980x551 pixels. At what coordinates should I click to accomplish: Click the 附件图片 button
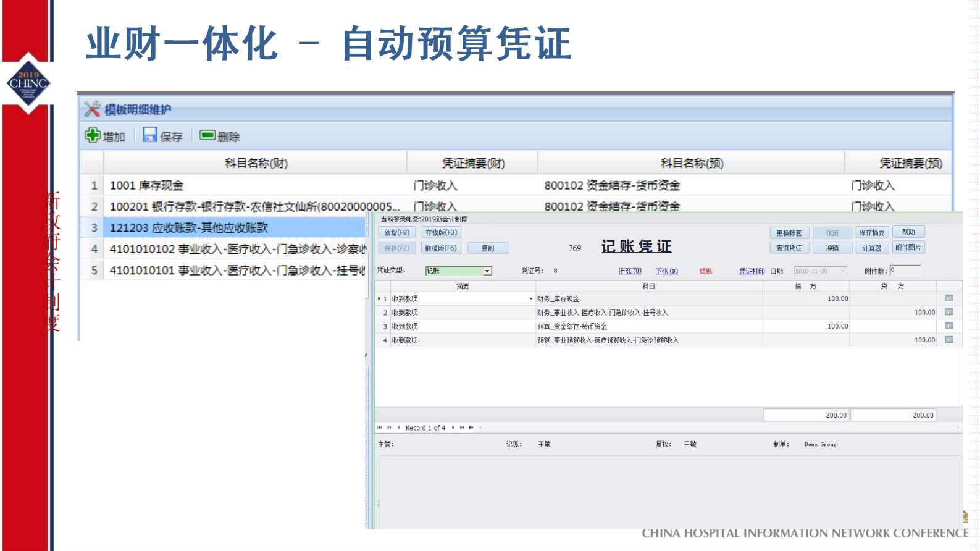click(908, 248)
